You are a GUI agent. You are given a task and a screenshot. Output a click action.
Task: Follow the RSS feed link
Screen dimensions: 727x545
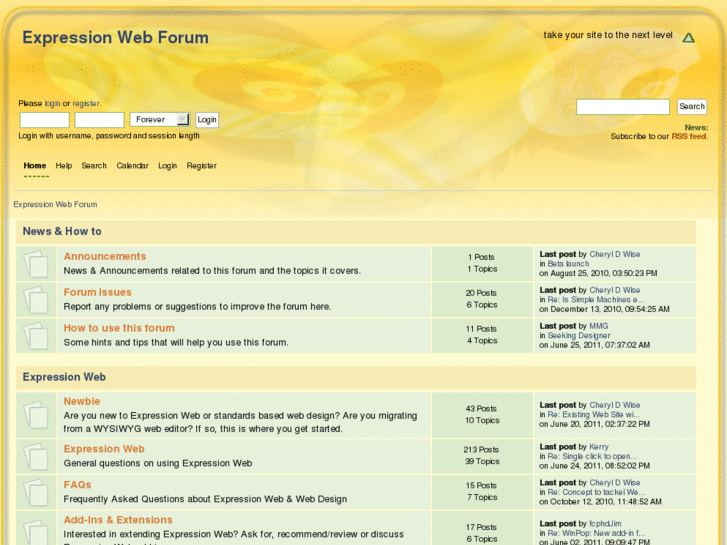click(x=689, y=136)
